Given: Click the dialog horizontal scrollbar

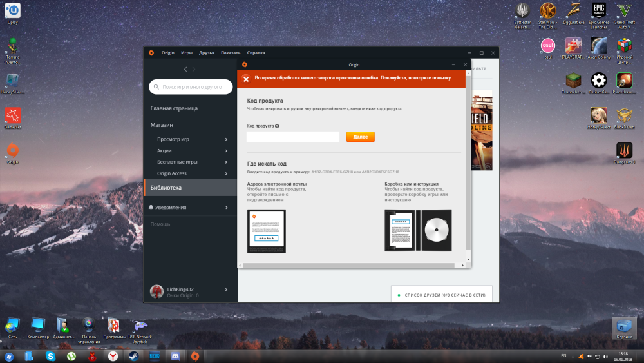Looking at the screenshot, I should point(348,266).
